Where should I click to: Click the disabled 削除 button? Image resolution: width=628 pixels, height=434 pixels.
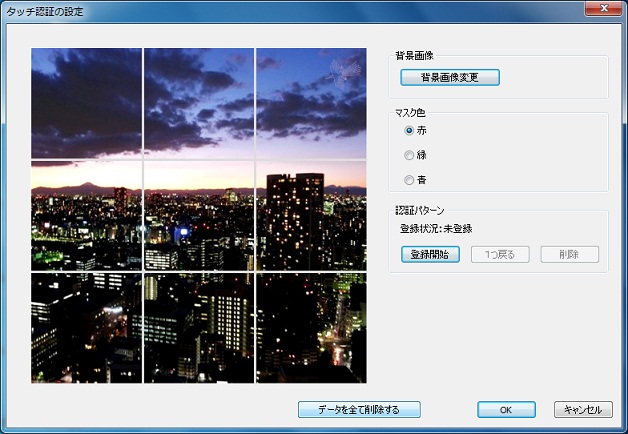(570, 254)
